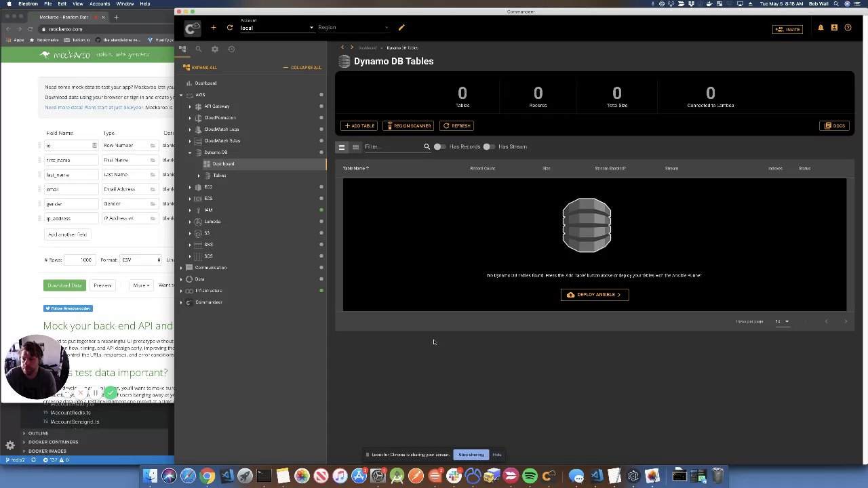Click the Dashboard breadcrumb link
The image size is (868, 488).
coord(368,48)
